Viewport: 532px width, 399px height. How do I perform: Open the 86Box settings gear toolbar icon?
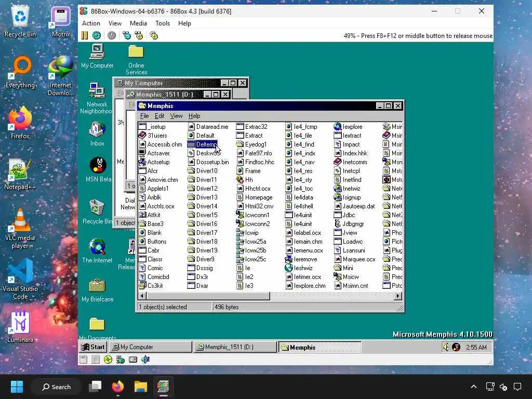(154, 35)
